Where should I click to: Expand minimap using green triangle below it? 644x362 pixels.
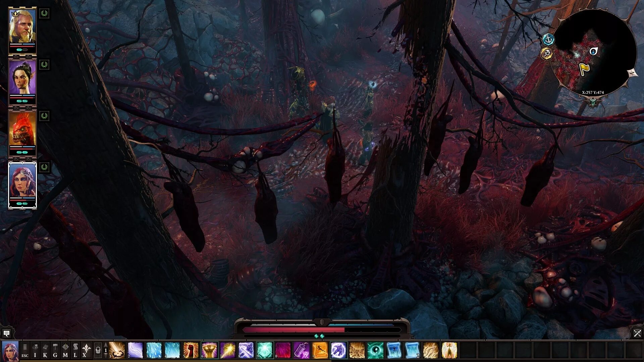(593, 102)
